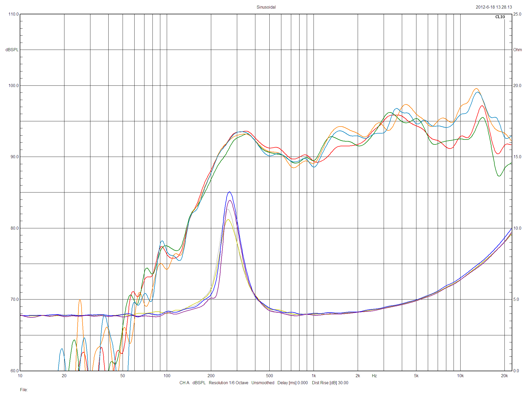Click the '10' frequency axis label
The image size is (532, 399).
coord(20,376)
